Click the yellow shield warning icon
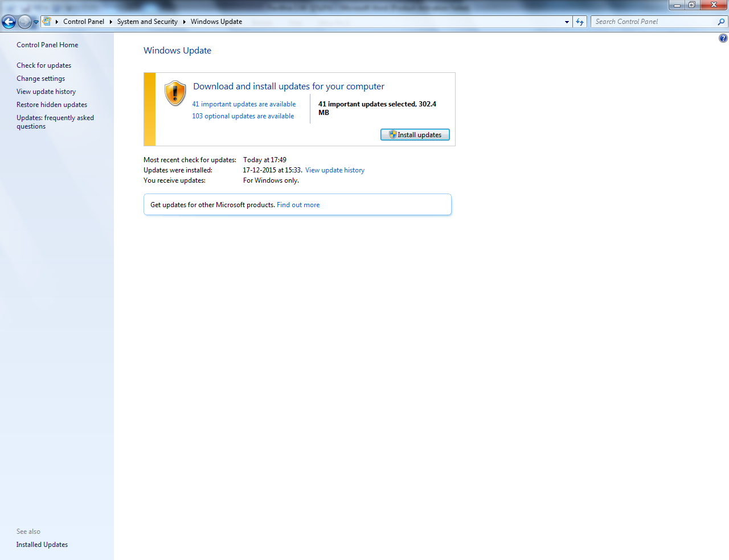Image resolution: width=729 pixels, height=560 pixels. pyautogui.click(x=175, y=93)
